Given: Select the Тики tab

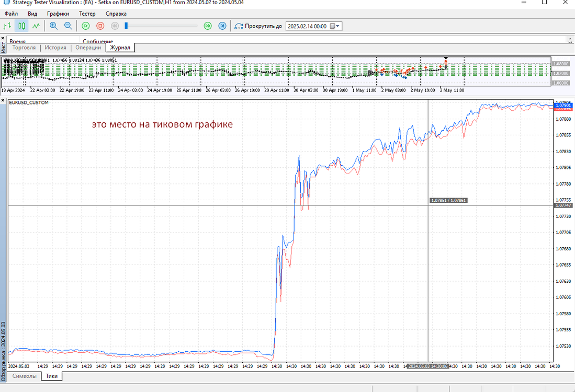Looking at the screenshot, I should pos(52,376).
